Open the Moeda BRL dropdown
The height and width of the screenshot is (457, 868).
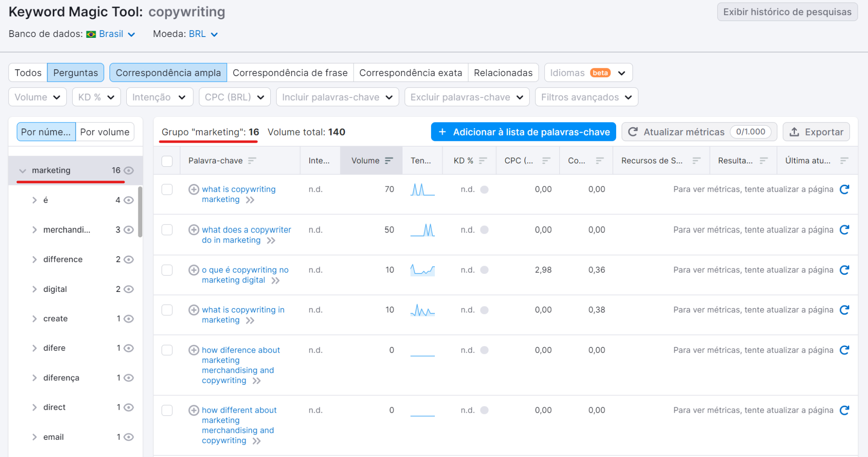[x=203, y=34]
